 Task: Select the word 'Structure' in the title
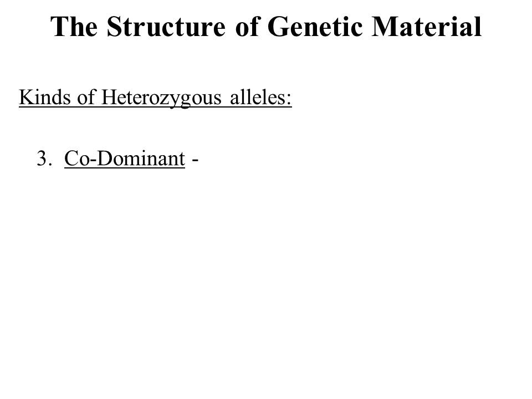click(166, 27)
